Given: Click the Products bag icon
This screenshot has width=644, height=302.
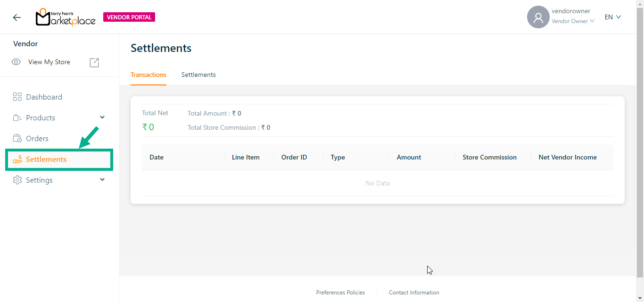Looking at the screenshot, I should pyautogui.click(x=17, y=118).
